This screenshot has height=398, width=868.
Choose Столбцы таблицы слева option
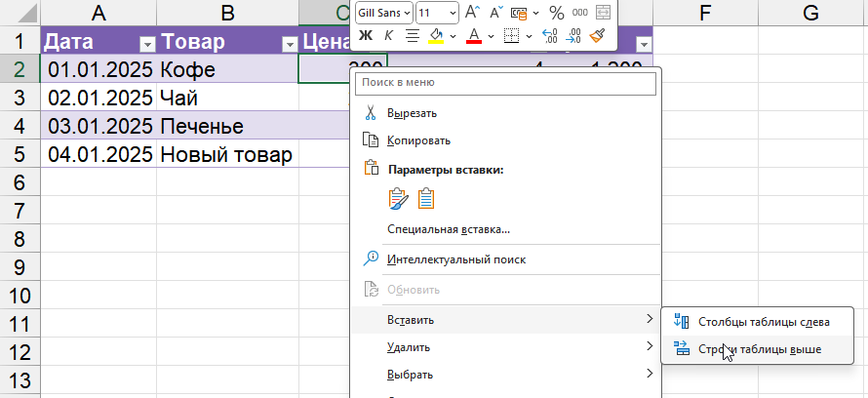[x=764, y=322]
